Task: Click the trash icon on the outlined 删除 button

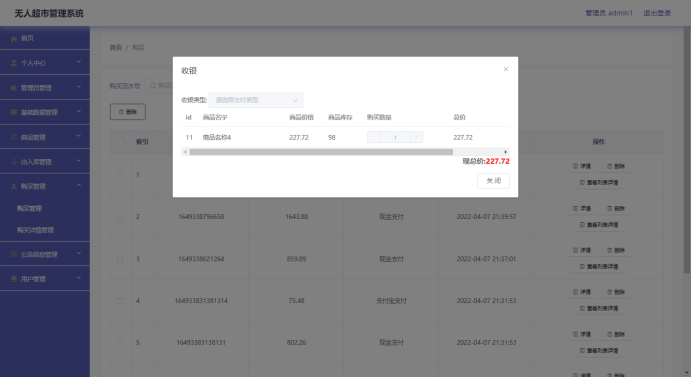Action: click(121, 112)
